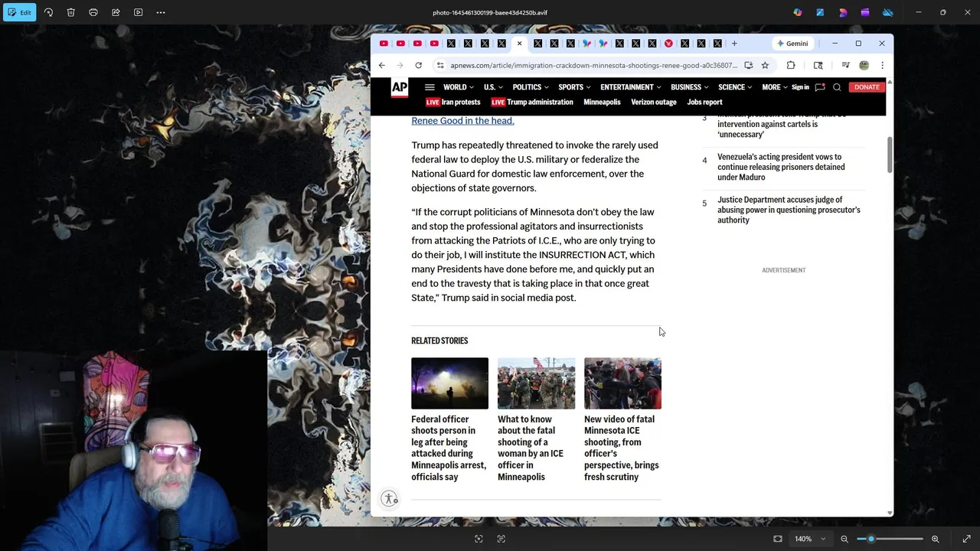Open AP notifications chat icon
980x551 pixels.
820,87
